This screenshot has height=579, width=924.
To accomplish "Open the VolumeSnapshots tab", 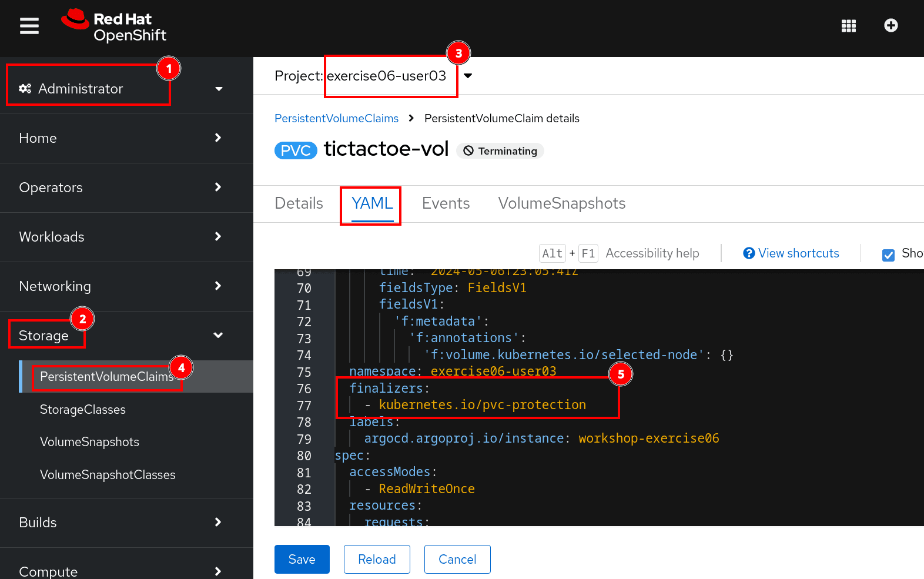I will pos(561,203).
